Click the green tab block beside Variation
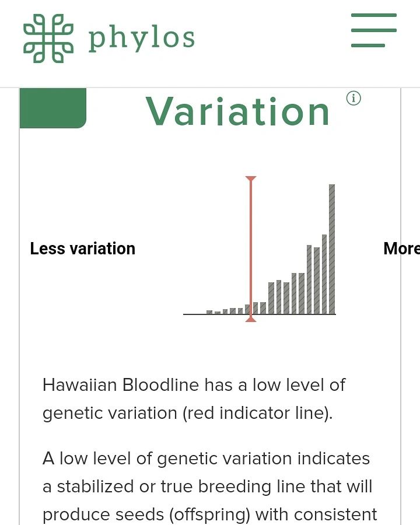 (53, 108)
